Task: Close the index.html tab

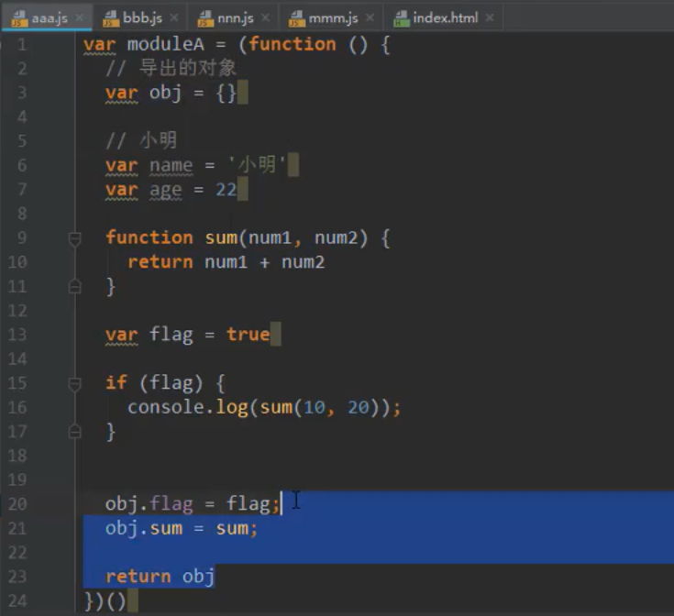Action: 490,17
